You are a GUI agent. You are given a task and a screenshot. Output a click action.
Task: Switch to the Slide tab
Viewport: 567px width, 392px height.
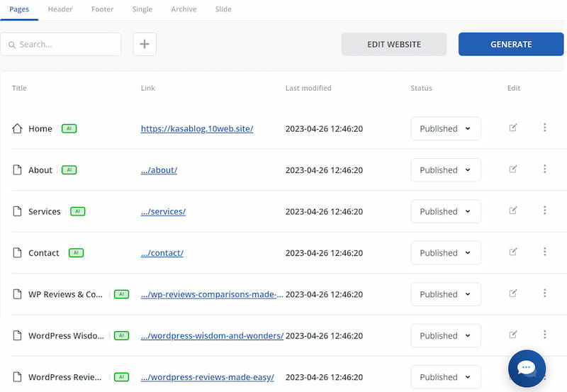223,9
